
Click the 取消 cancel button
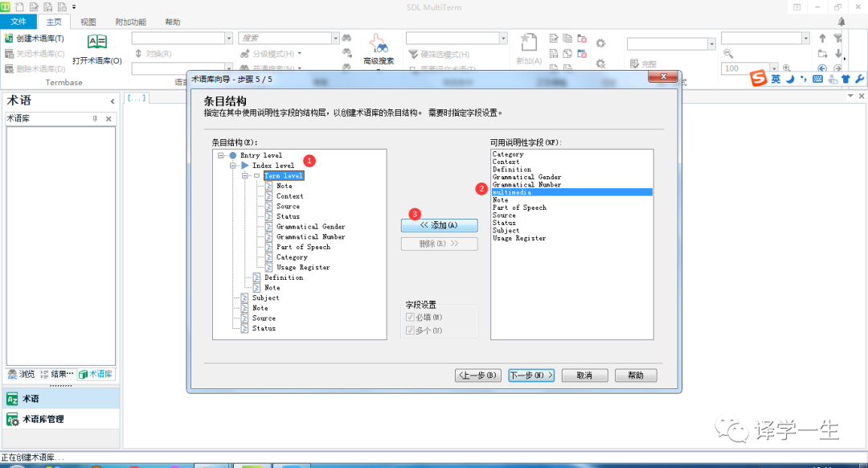pos(584,376)
